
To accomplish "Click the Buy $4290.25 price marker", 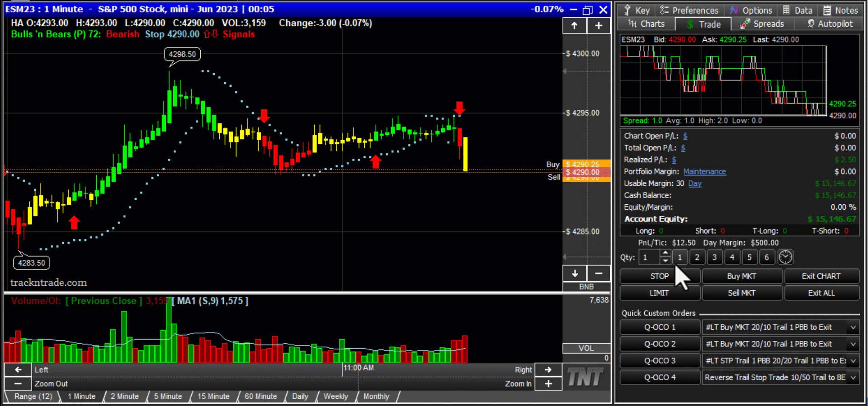I will click(586, 164).
